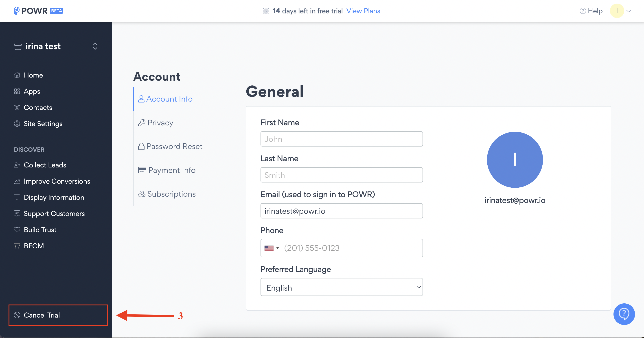The width and height of the screenshot is (644, 338).
Task: Open the Preferred Language dropdown
Action: [x=342, y=287]
